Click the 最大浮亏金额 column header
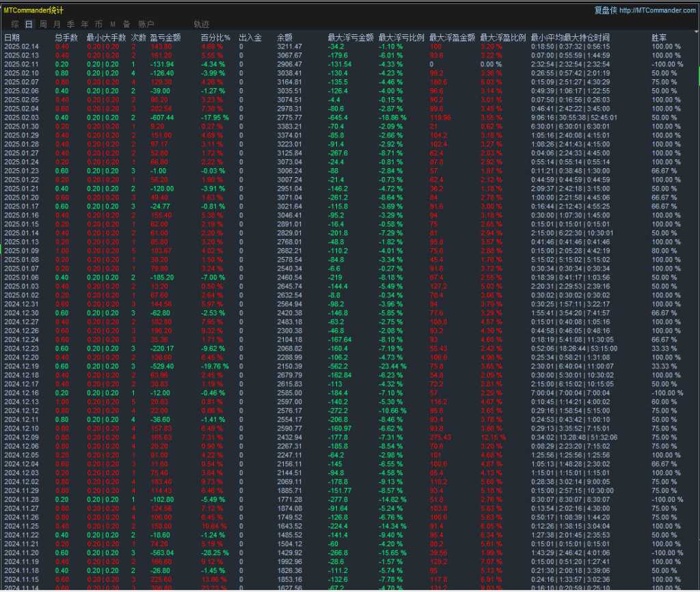 coord(350,37)
